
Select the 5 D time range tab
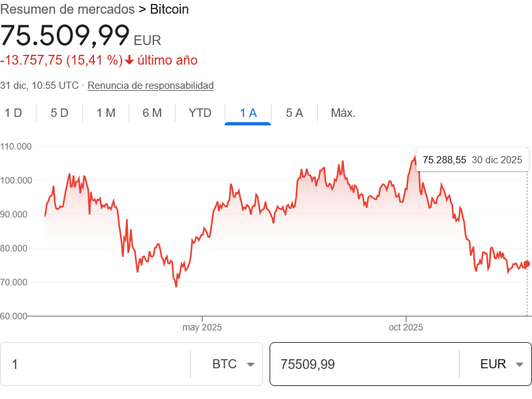(x=59, y=113)
